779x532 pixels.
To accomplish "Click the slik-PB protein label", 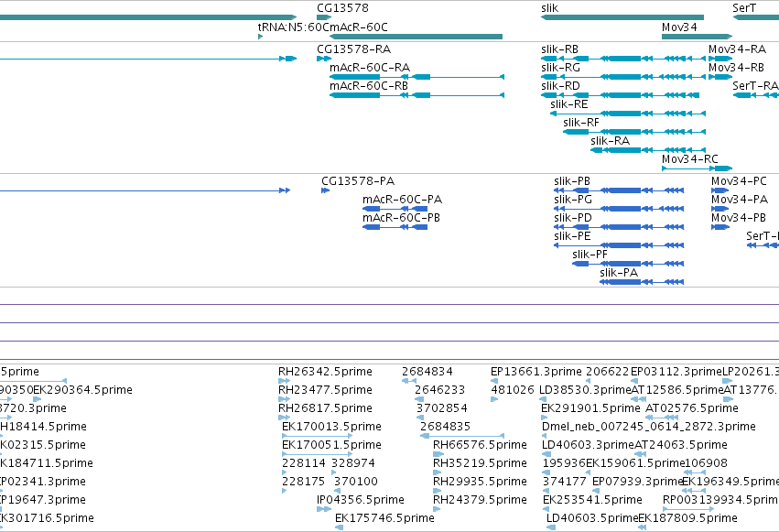I will (572, 181).
